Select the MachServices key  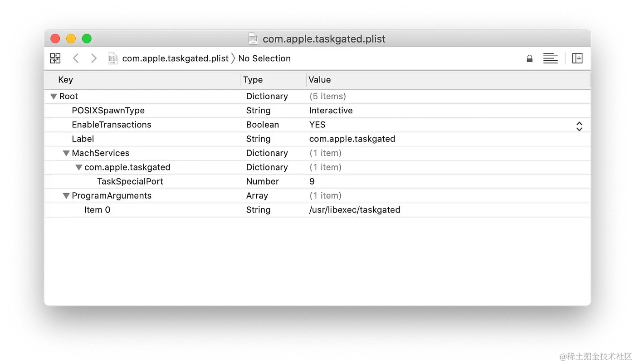[x=101, y=153]
